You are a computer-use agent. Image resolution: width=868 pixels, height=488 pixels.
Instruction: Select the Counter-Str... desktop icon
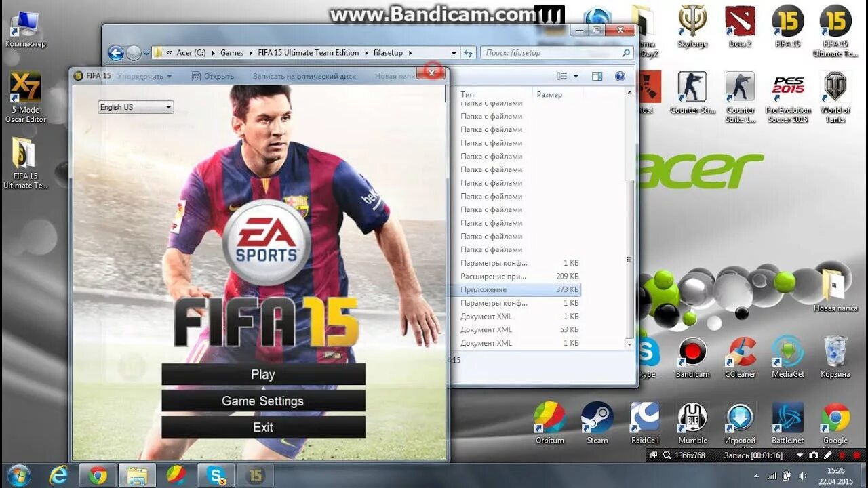[x=692, y=93]
